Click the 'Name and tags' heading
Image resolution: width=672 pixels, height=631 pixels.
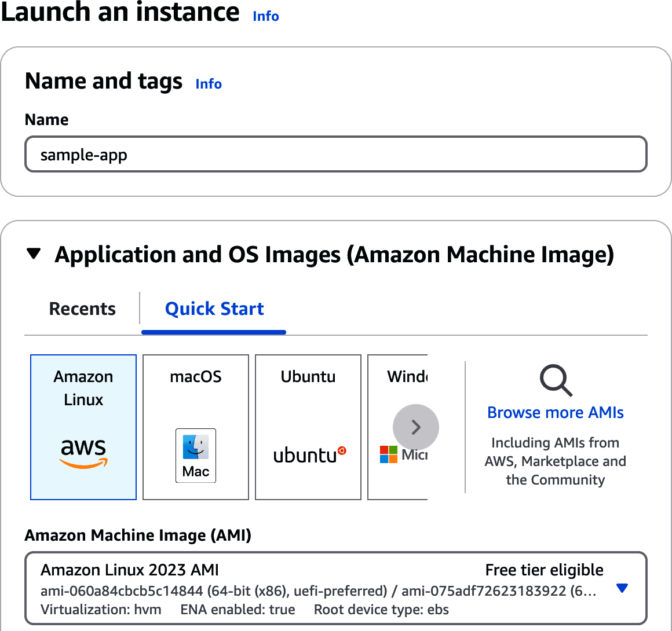point(104,81)
